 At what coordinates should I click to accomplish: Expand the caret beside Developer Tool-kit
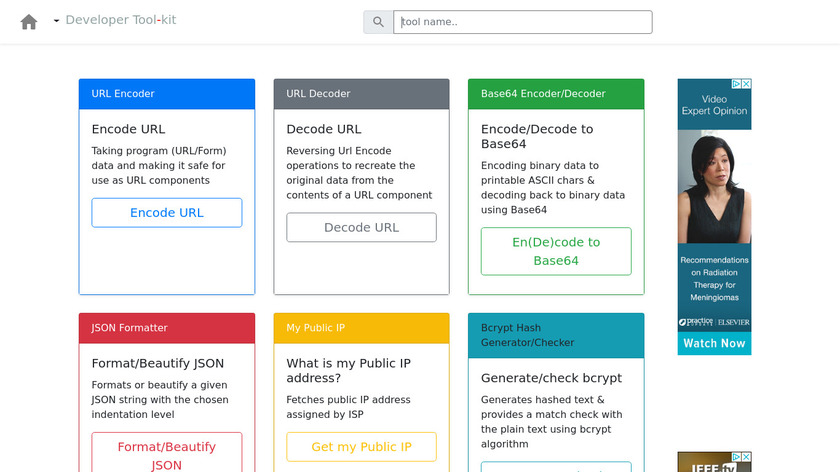(x=56, y=21)
